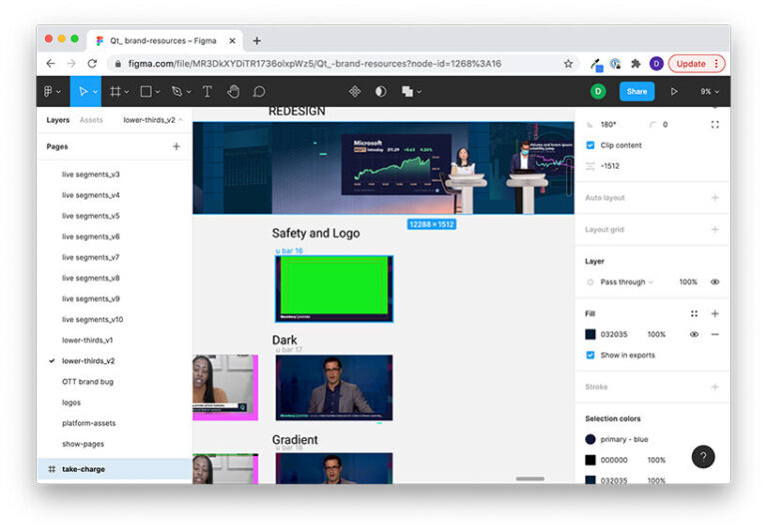Select the OTT brand bug page
Screen dimensions: 767x532
(87, 381)
